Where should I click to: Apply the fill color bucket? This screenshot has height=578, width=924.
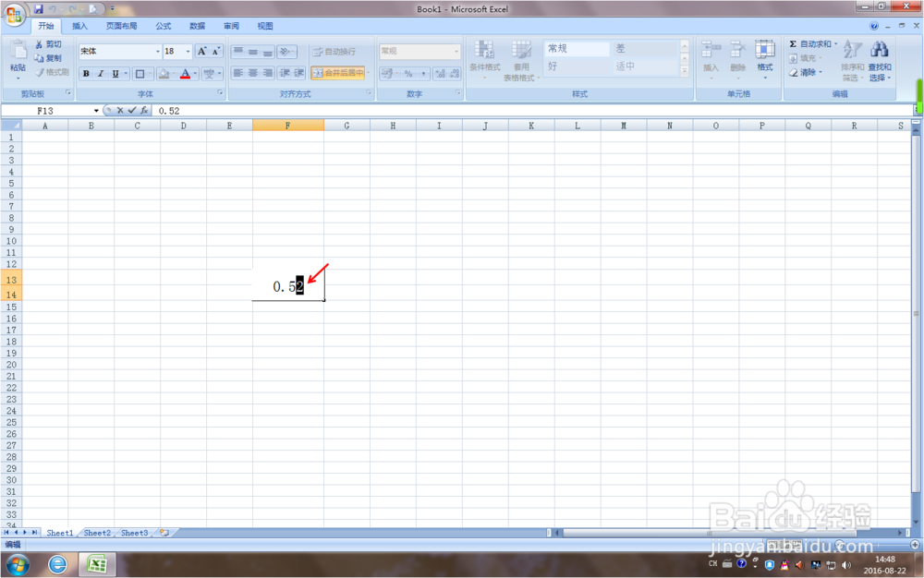click(164, 74)
